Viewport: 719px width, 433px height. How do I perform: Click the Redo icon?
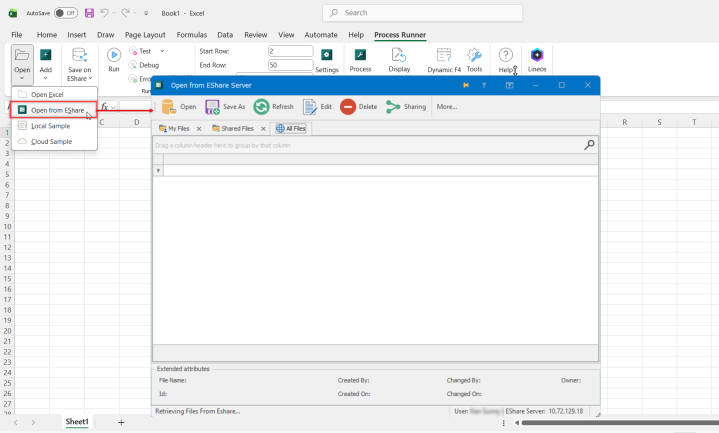125,13
